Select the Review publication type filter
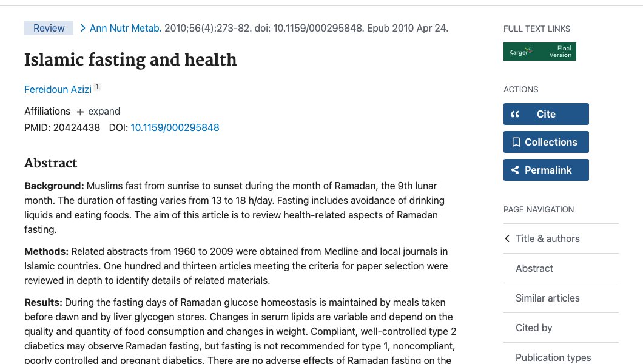 point(49,28)
